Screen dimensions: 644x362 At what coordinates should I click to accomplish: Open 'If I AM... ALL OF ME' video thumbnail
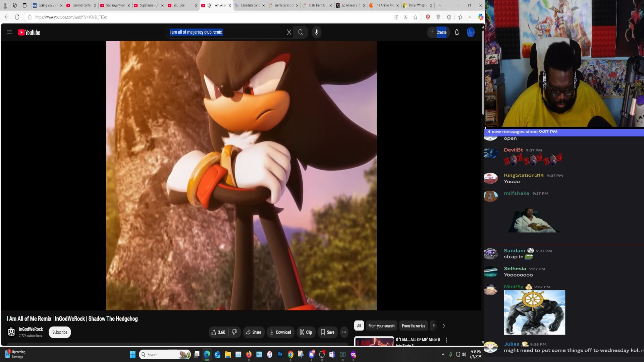(x=374, y=341)
